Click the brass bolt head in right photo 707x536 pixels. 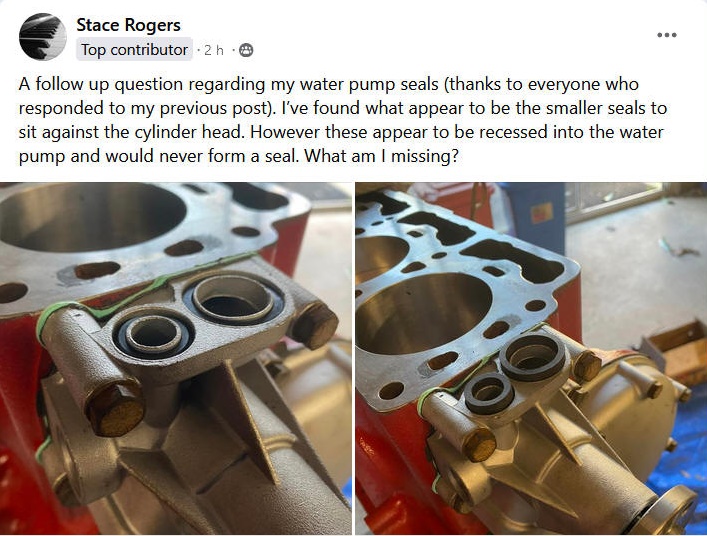tap(479, 446)
